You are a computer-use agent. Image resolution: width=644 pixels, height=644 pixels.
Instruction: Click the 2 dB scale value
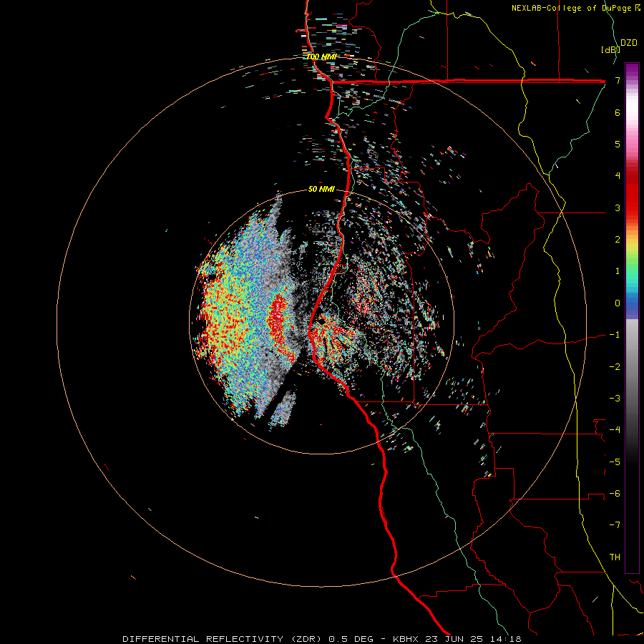618,240
